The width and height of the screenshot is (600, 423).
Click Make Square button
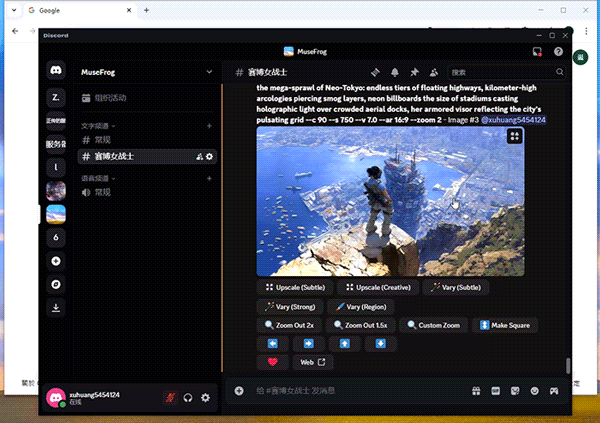pyautogui.click(x=505, y=325)
